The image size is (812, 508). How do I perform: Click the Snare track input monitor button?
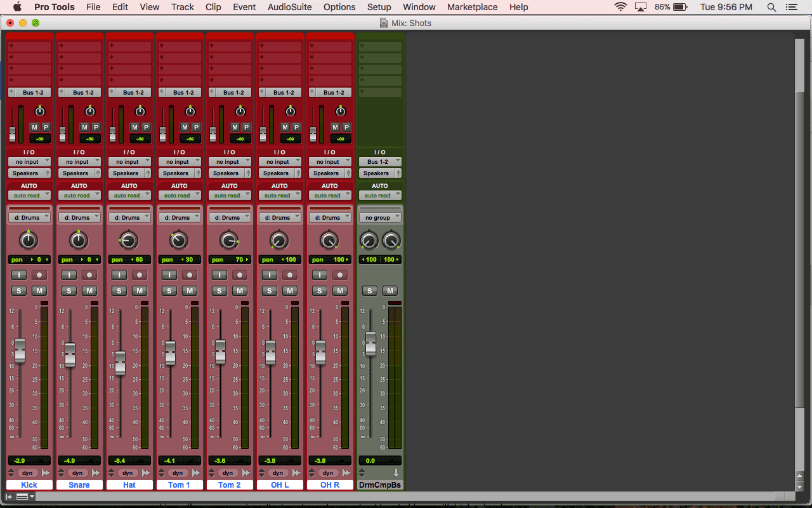click(69, 275)
